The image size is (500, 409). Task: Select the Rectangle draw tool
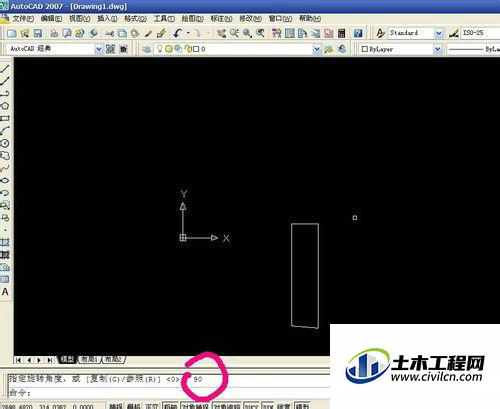pos(5,119)
